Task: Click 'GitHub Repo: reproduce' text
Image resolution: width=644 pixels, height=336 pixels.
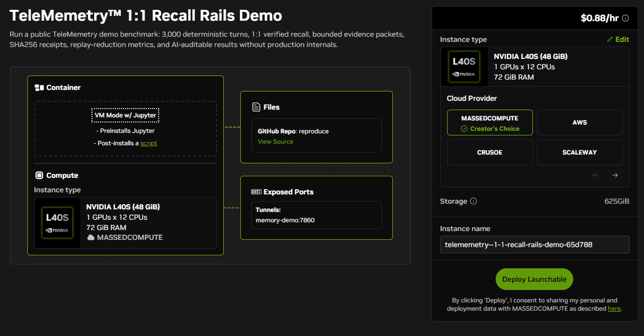Action: (293, 131)
